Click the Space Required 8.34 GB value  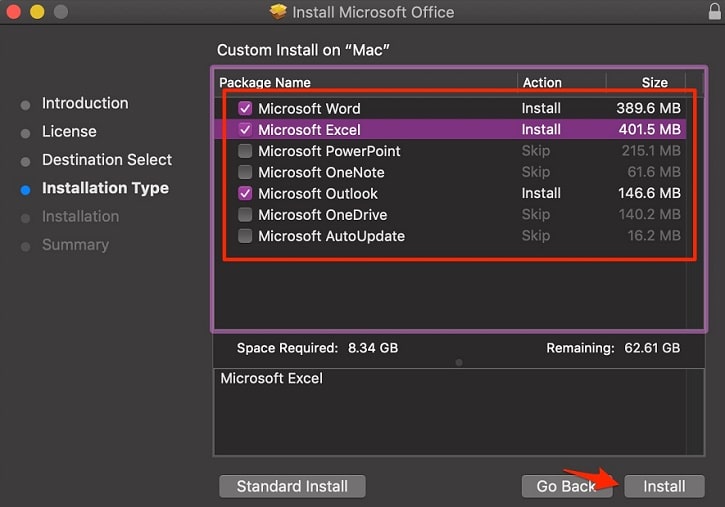pyautogui.click(x=373, y=348)
